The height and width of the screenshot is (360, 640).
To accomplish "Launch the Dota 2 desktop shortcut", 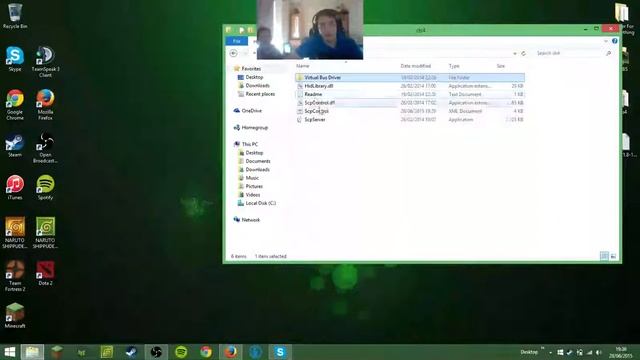I will (45, 273).
